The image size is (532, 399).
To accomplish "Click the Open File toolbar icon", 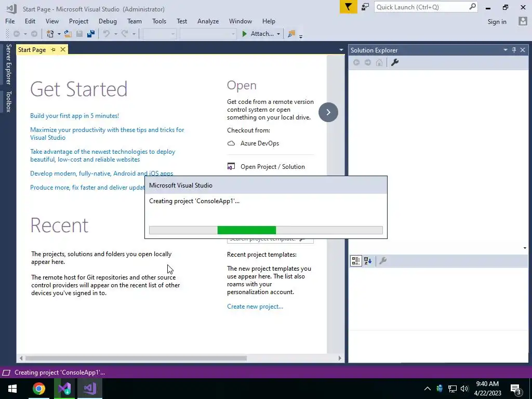I will pos(68,34).
